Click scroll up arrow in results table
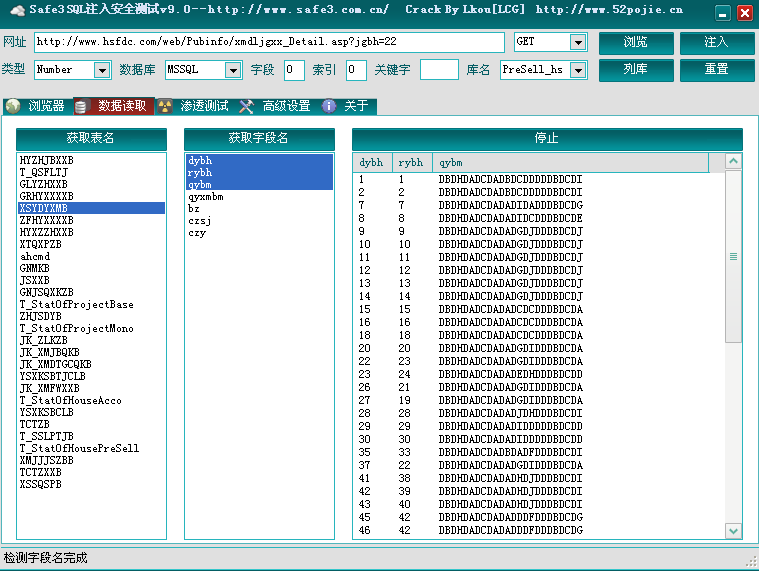The width and height of the screenshot is (759, 571). (x=733, y=161)
